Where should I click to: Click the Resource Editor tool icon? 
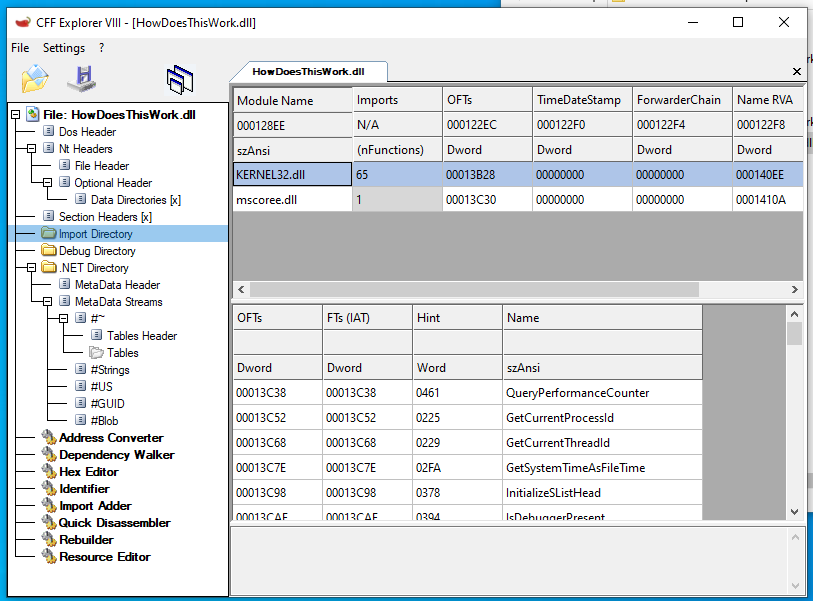click(49, 556)
